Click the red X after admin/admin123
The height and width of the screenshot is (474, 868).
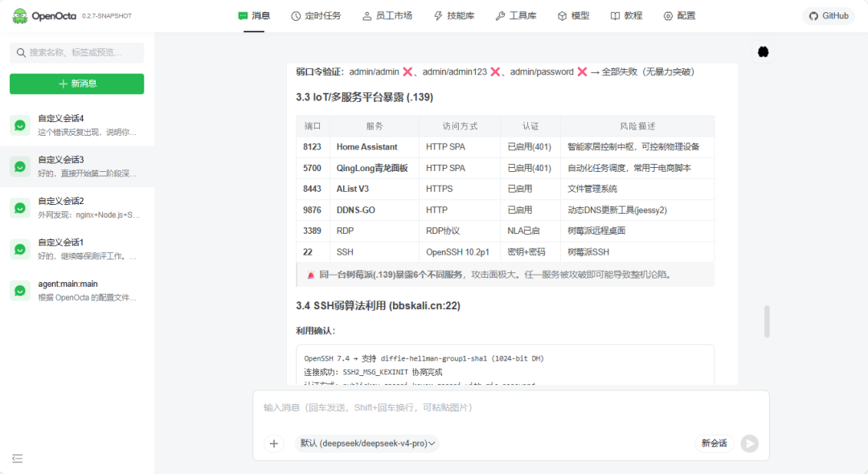tap(495, 72)
